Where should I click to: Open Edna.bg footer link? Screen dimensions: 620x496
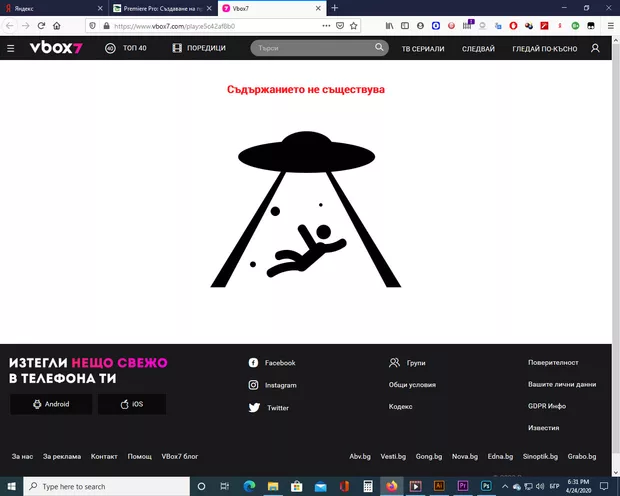pyautogui.click(x=500, y=456)
